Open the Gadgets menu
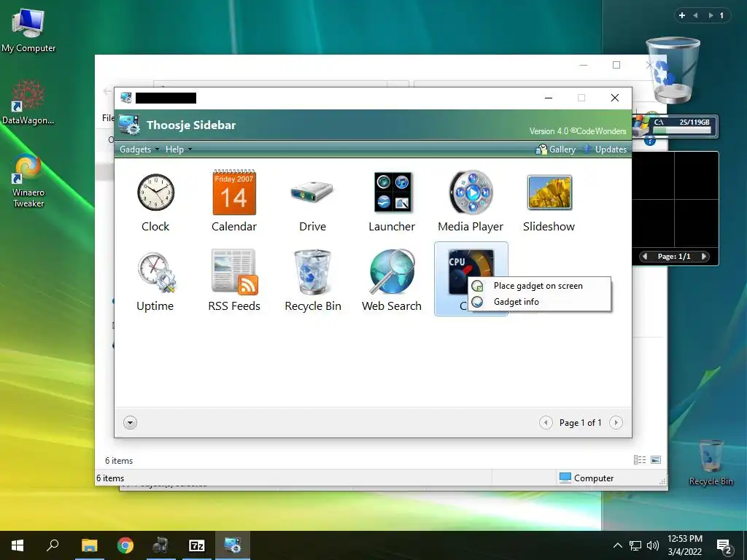The width and height of the screenshot is (747, 560). [139, 149]
